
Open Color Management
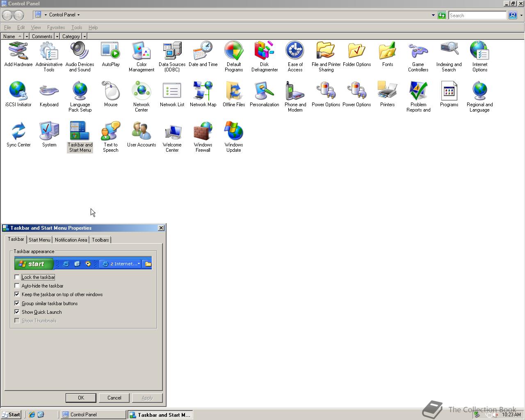[142, 57]
